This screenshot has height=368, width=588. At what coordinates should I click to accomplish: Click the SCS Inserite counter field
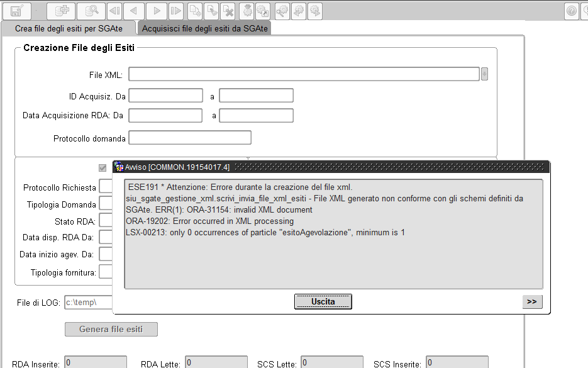[457, 362]
